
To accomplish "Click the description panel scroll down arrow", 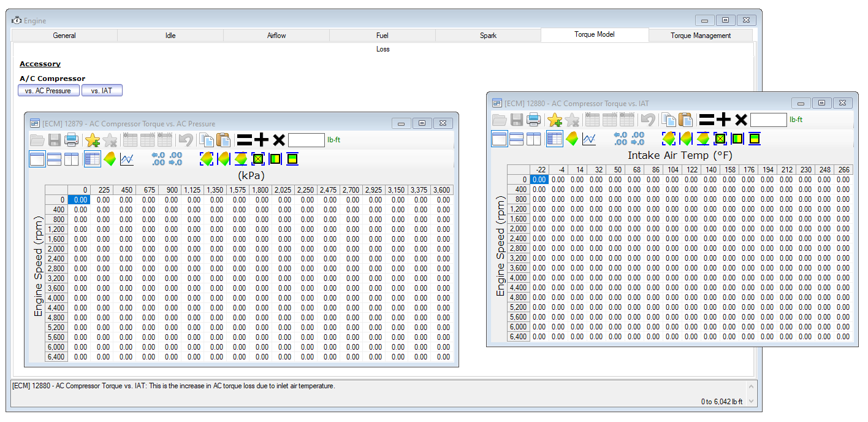I will coord(752,402).
